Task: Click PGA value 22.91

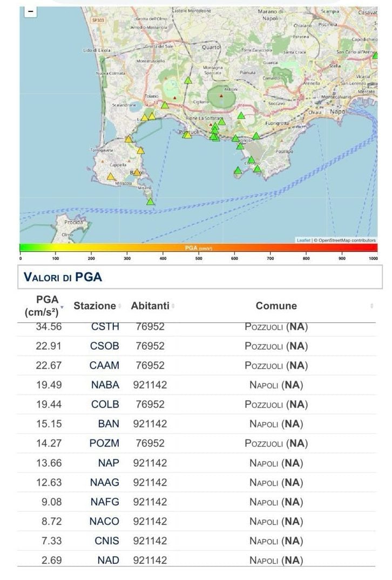Action: [x=49, y=346]
